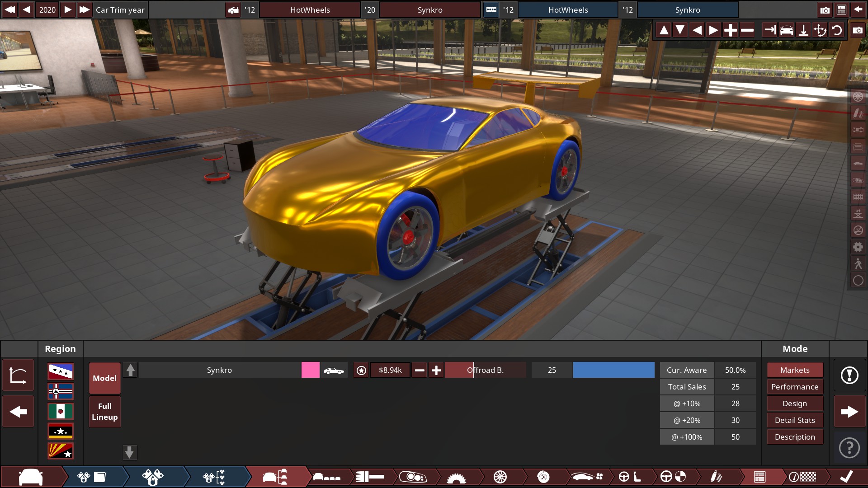Increase price with plus button
The width and height of the screenshot is (868, 488).
[x=436, y=371]
